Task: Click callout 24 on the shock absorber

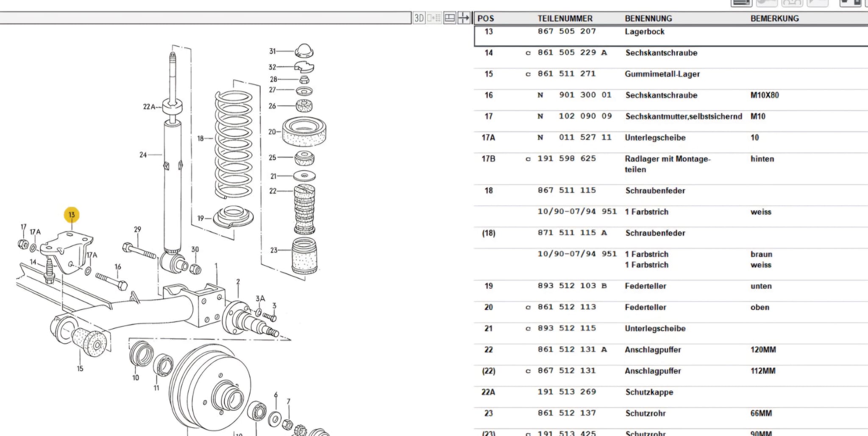Action: [x=143, y=155]
